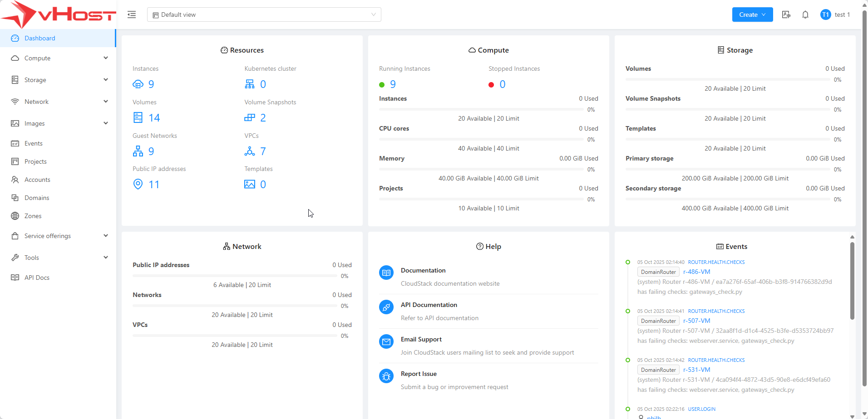Viewport: 868px width, 419px height.
Task: Expand the Service offerings sidebar menu
Action: [x=58, y=236]
